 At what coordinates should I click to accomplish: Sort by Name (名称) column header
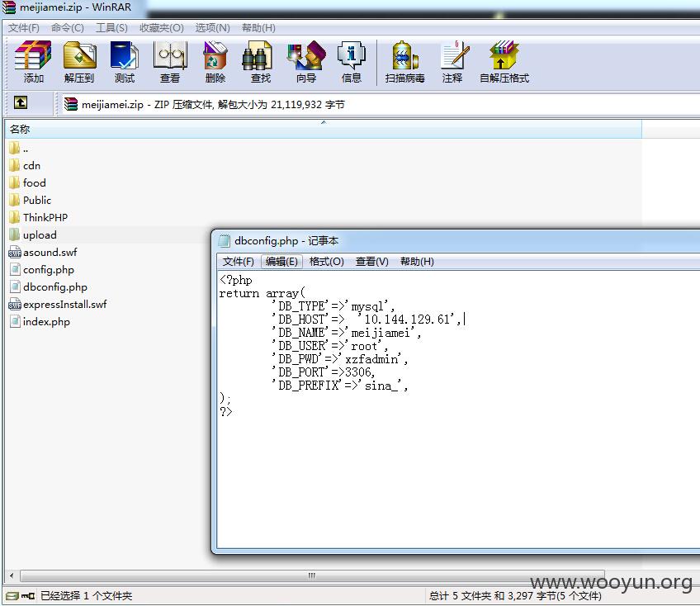[x=324, y=130]
